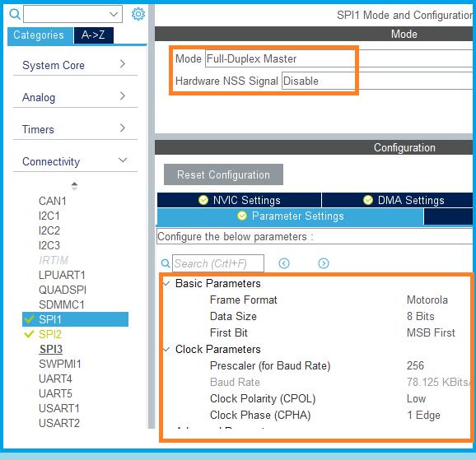Click the parameter search magnifier icon
Viewport: 476px width, 460px height.
point(166,263)
